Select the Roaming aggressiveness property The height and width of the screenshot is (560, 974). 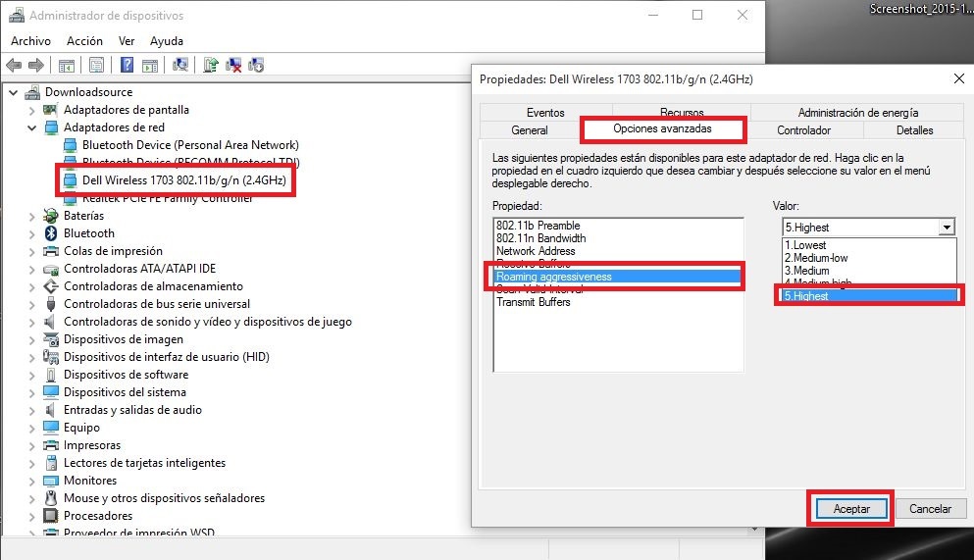click(x=618, y=277)
